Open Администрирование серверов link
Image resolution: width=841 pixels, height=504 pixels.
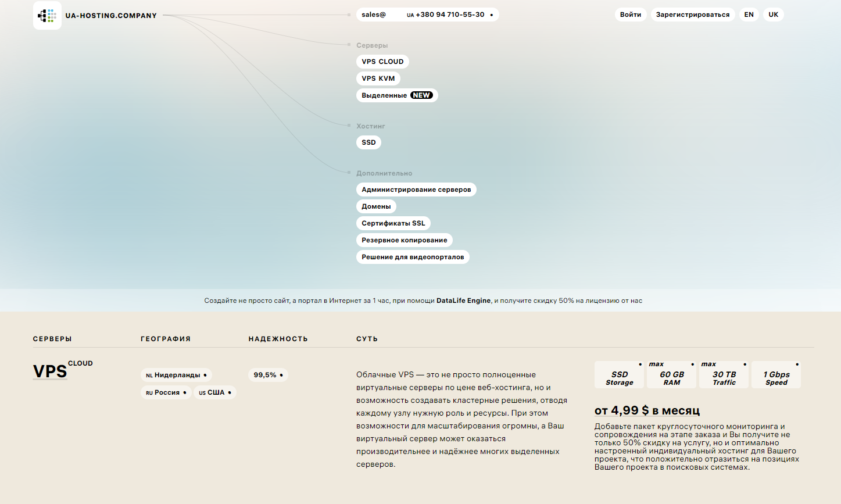[x=416, y=190]
